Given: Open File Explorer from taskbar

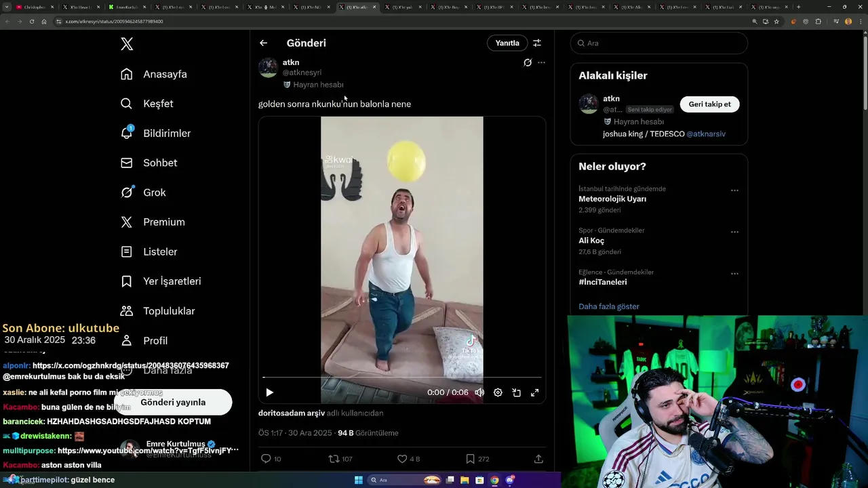Looking at the screenshot, I should click(465, 480).
